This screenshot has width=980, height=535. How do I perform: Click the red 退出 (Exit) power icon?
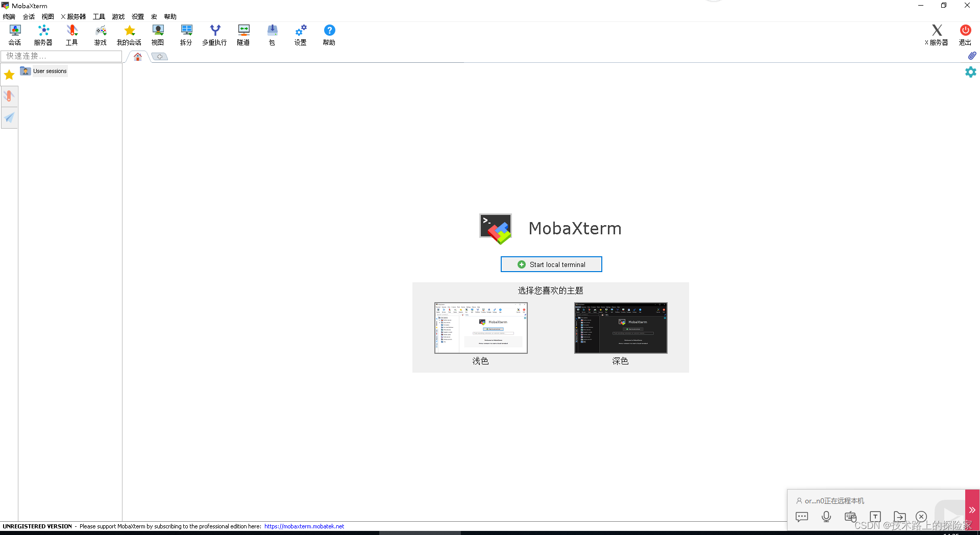click(x=965, y=35)
